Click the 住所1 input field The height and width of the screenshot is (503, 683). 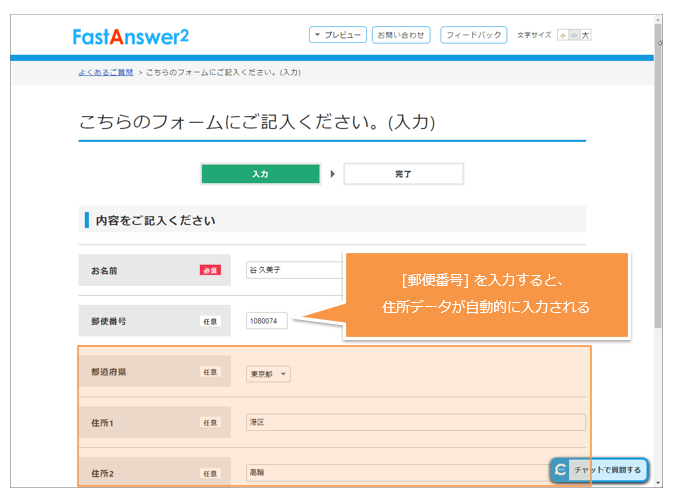click(x=415, y=422)
